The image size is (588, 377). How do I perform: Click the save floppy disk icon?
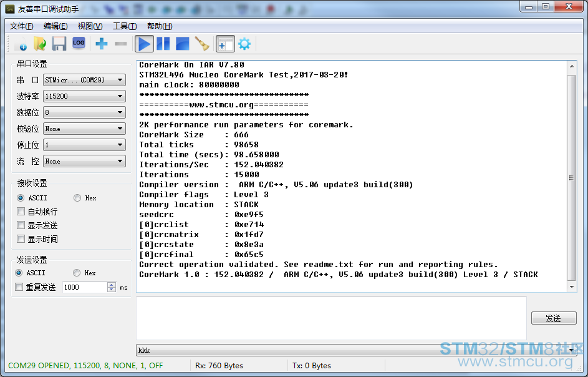59,44
